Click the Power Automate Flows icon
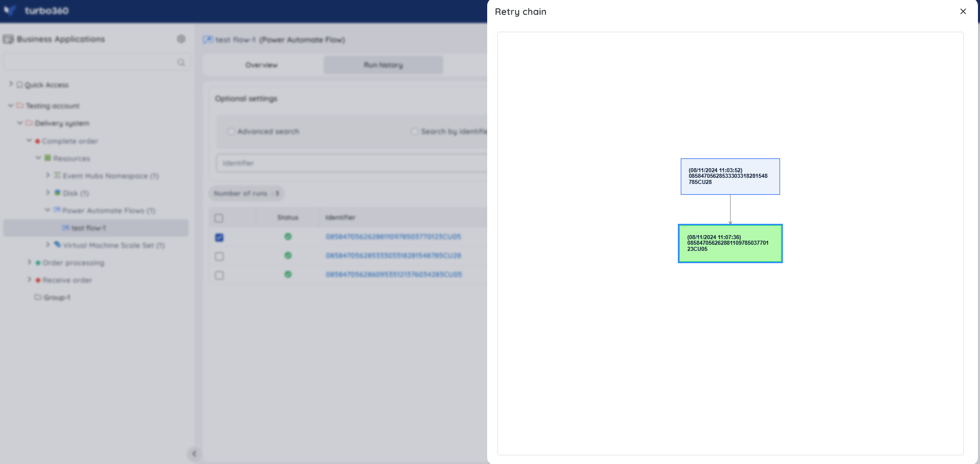Screen dimensions: 980x464 [57, 210]
